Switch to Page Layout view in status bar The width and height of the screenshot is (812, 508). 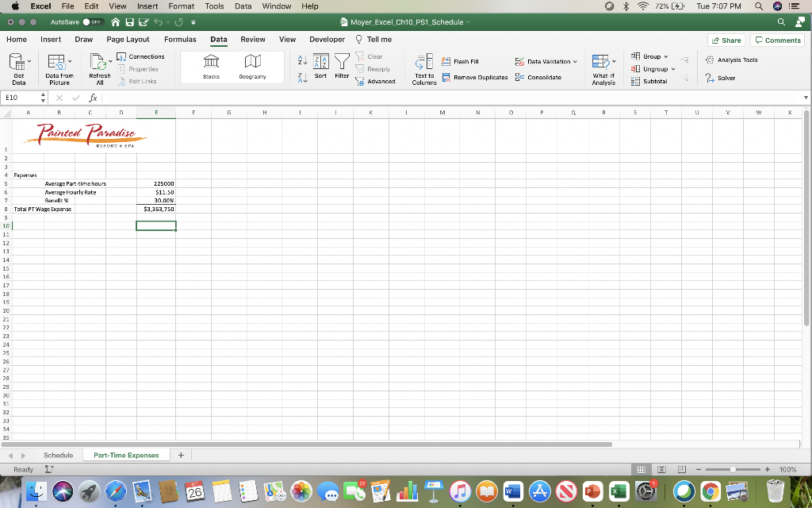[661, 469]
